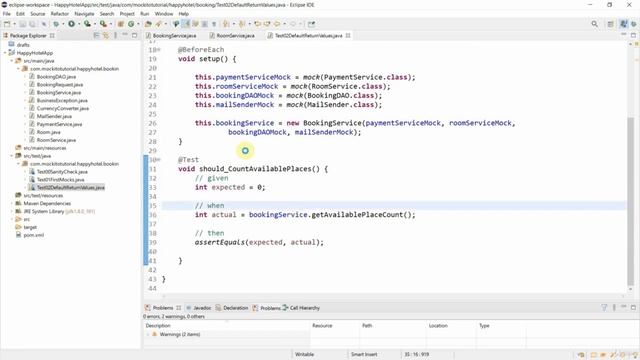Open the Run menu
This screenshot has height=360, width=640.
144,14
